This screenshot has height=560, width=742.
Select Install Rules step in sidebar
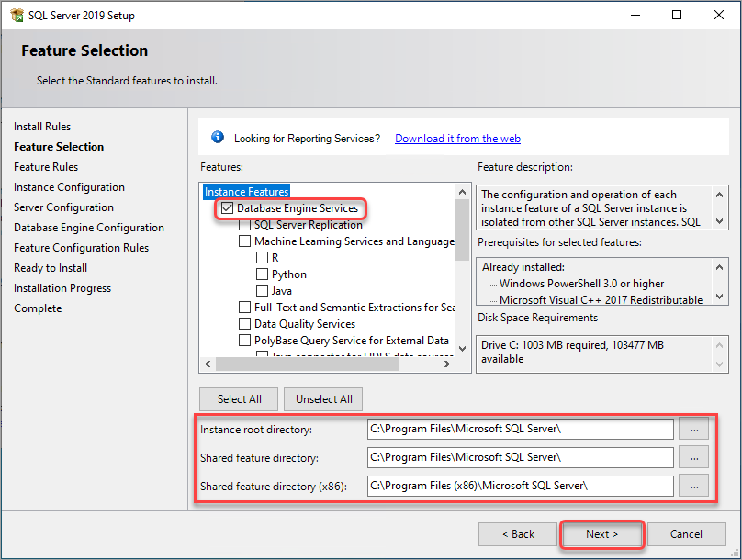point(42,127)
